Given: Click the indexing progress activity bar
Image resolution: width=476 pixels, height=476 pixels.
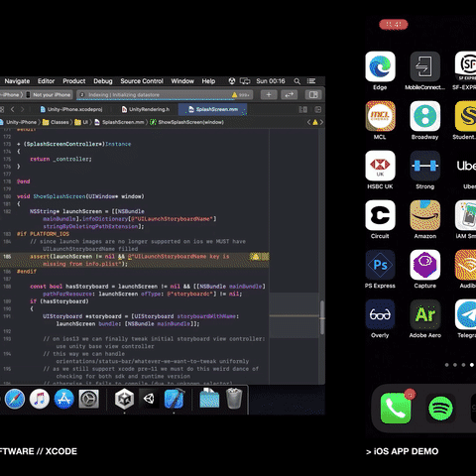Looking at the screenshot, I should point(165,95).
